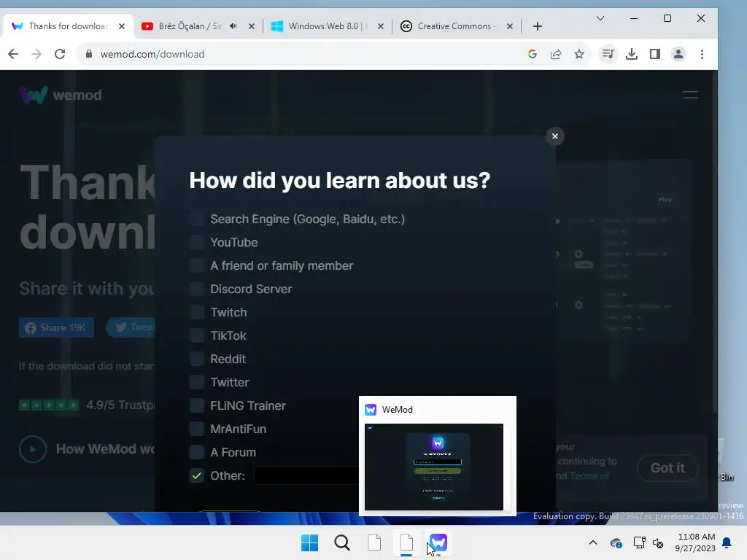Select A friend or family member checkbox
This screenshot has height=560, width=747.
(x=197, y=265)
